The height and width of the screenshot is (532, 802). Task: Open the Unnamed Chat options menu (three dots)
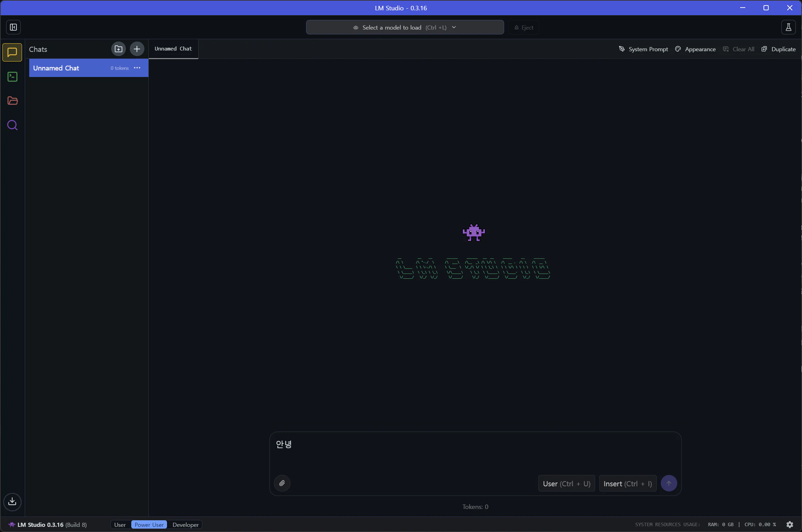[137, 68]
